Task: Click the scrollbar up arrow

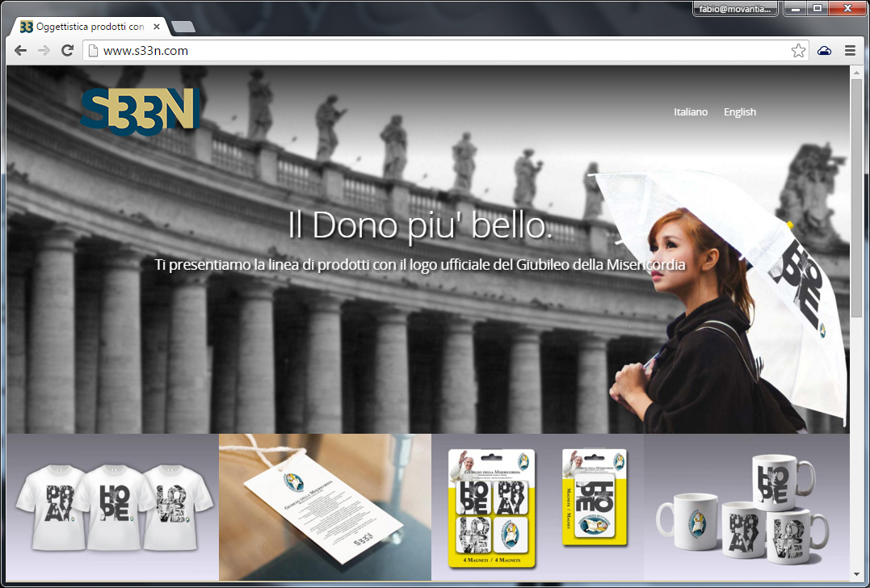Action: (856, 72)
